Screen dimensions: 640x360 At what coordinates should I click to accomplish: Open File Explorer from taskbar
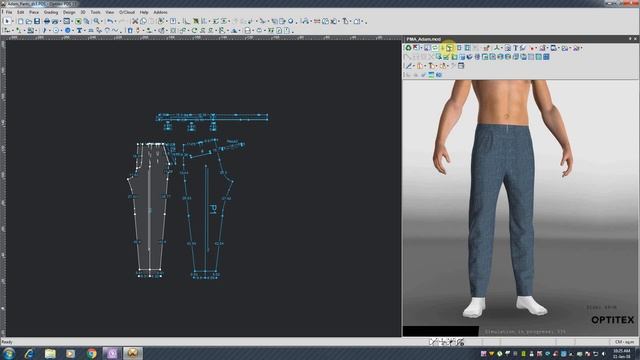pyautogui.click(x=50, y=353)
